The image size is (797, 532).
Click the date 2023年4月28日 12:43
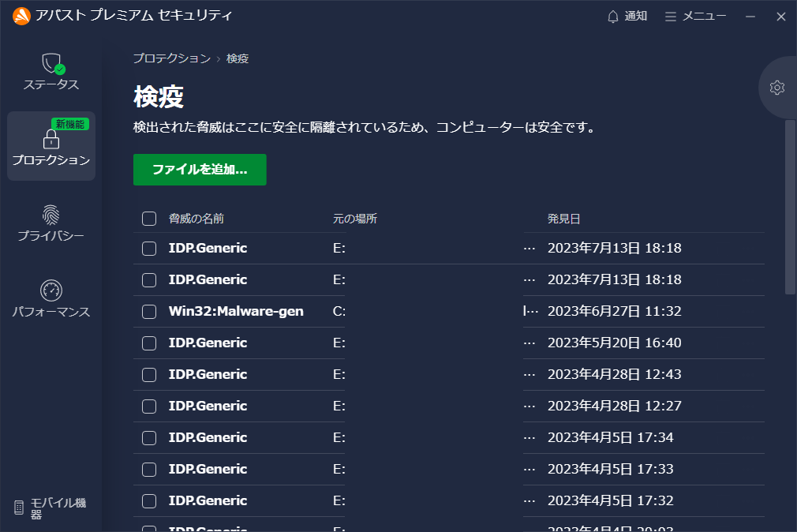click(614, 374)
